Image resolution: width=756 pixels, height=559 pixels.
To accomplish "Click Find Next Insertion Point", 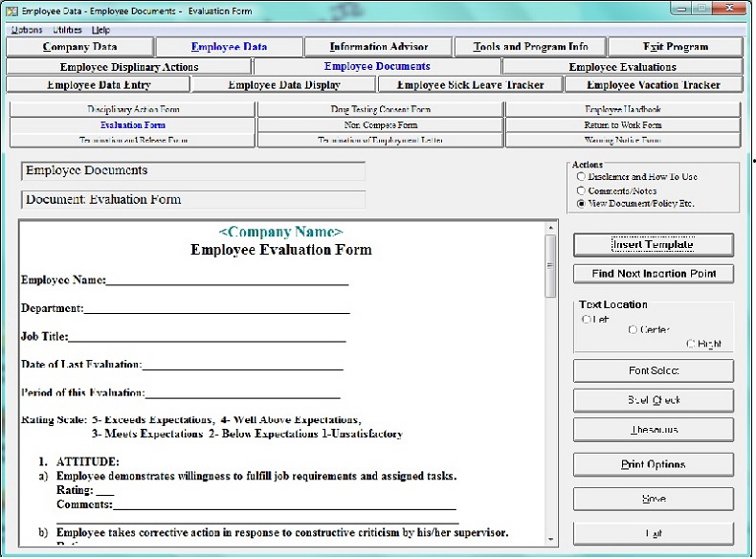I will click(654, 274).
